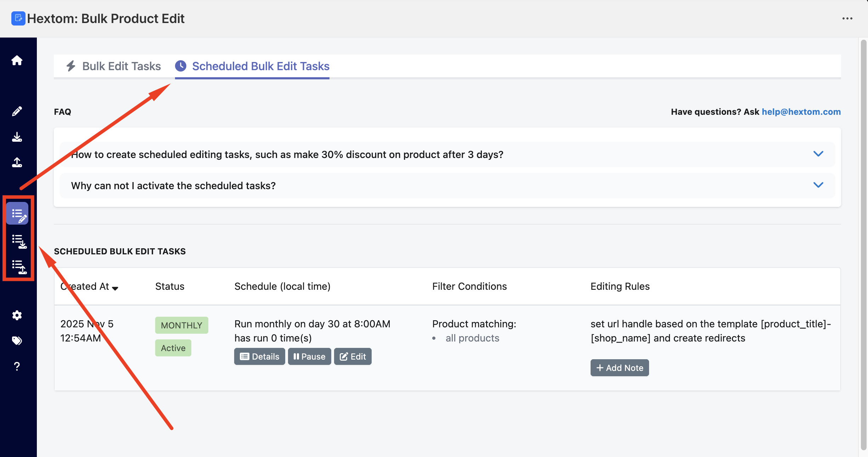Click the export download icon in sidebar
This screenshot has width=868, height=457.
(x=17, y=137)
